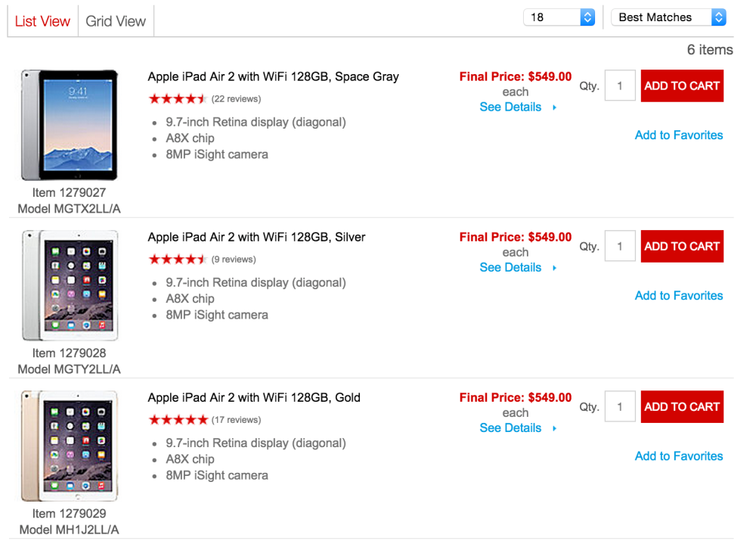Click the Space Gray iPad Air 2 thumbnail

pos(70,125)
